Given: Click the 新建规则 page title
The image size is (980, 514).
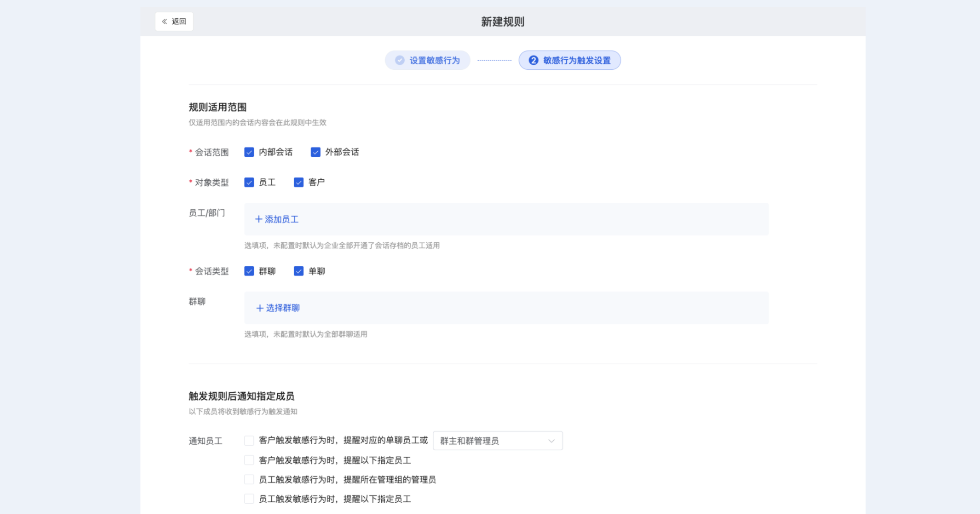Looking at the screenshot, I should tap(503, 22).
